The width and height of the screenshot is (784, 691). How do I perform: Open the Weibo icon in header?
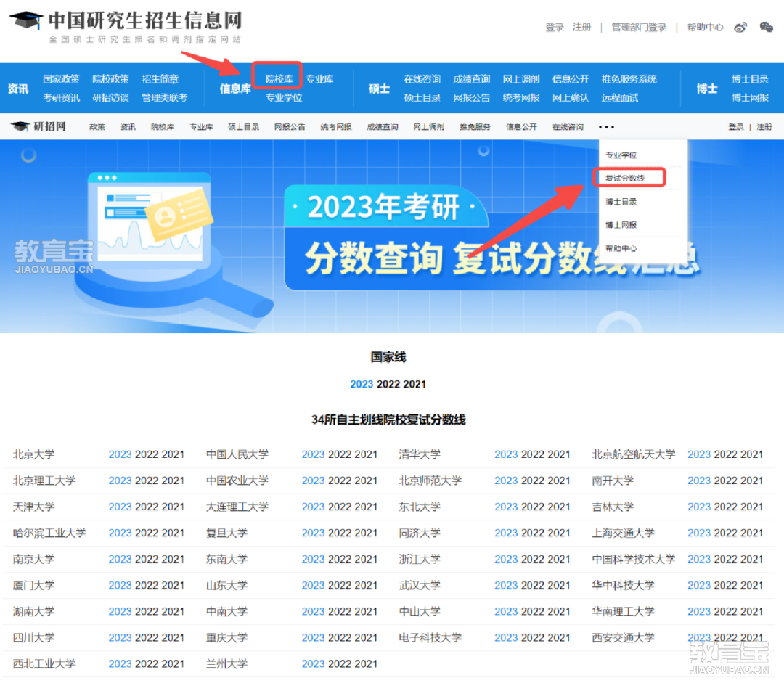coord(740,27)
